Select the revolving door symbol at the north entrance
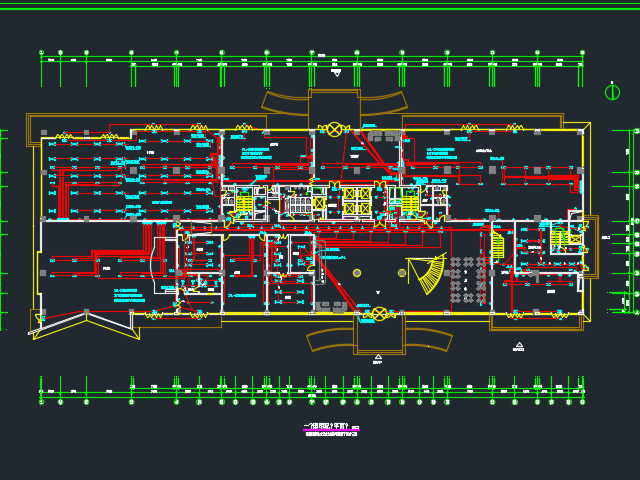640x480 pixels. 334,130
